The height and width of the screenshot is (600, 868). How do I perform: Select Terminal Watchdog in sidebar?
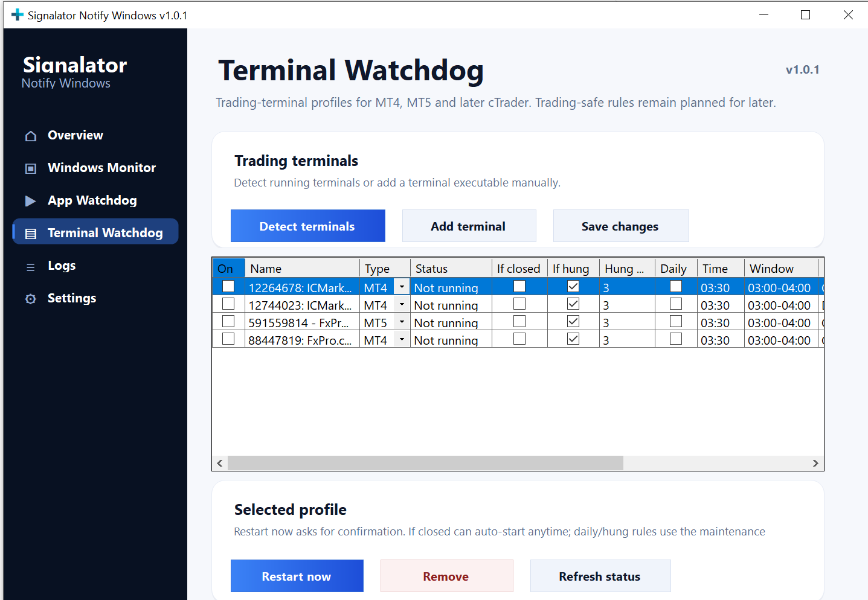pyautogui.click(x=95, y=232)
